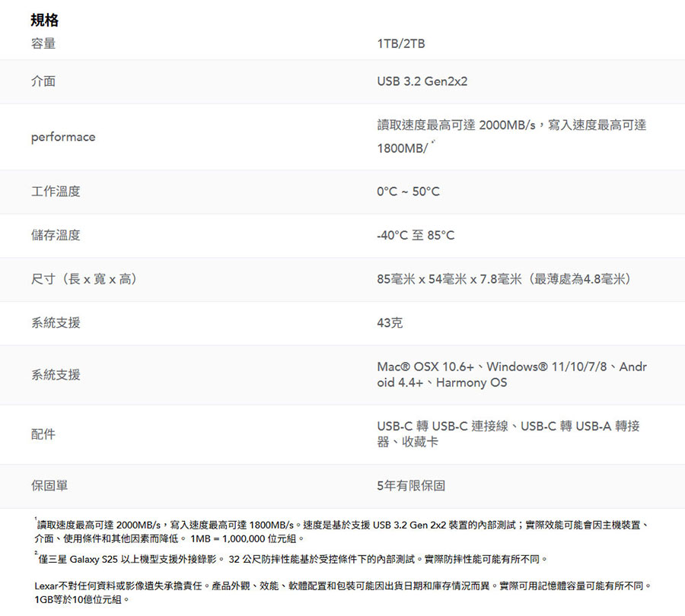Select the 保固單 label
Screen dimensions: 685x616
tap(49, 486)
